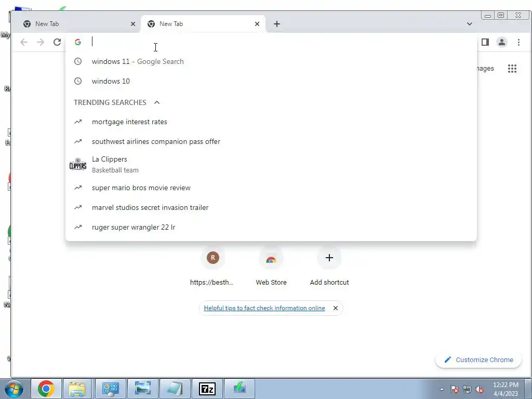This screenshot has height=399, width=532.
Task: Switch to the first New Tab
Action: point(79,24)
